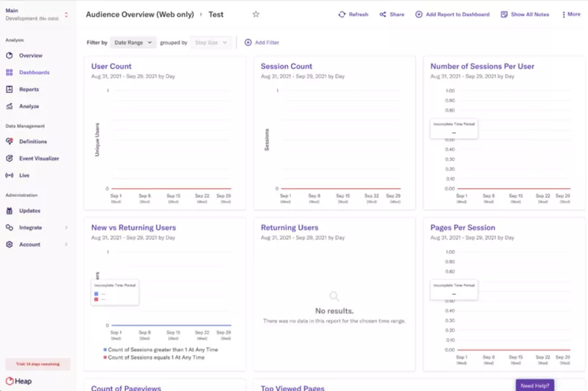Click the Refresh button
The height and width of the screenshot is (391, 588).
pos(353,14)
